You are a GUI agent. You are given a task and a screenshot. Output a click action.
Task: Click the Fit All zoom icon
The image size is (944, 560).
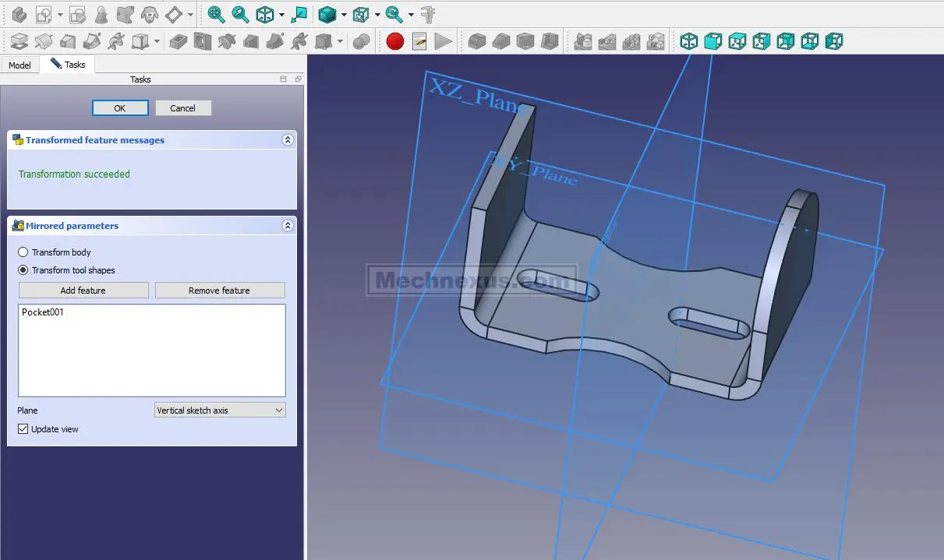216,14
